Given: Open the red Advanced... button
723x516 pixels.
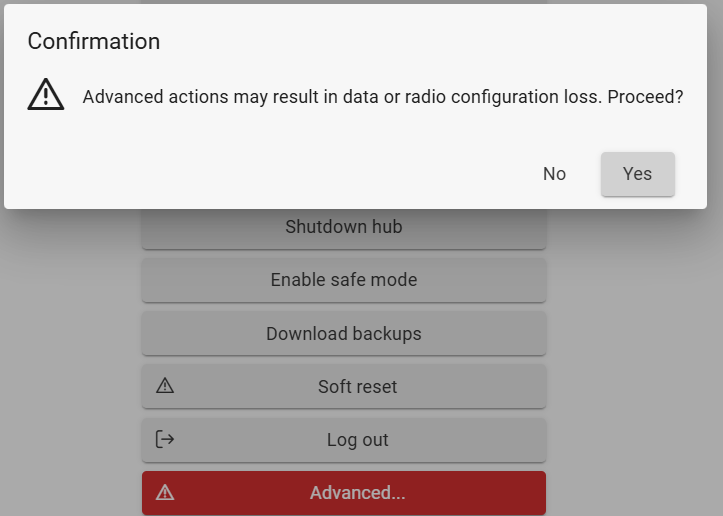Looking at the screenshot, I should [x=357, y=493].
